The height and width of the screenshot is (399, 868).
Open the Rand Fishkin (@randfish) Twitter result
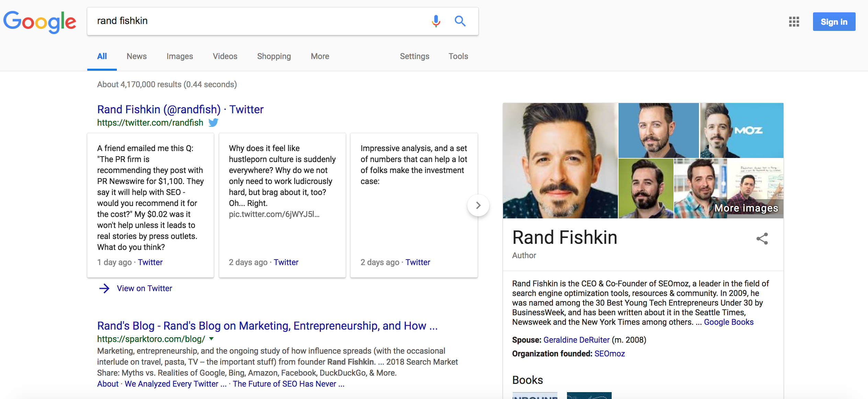click(x=180, y=109)
